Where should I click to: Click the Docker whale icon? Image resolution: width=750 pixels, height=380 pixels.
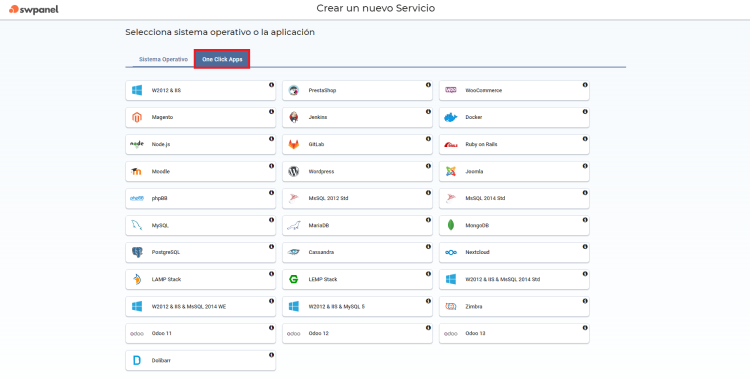[x=451, y=117]
